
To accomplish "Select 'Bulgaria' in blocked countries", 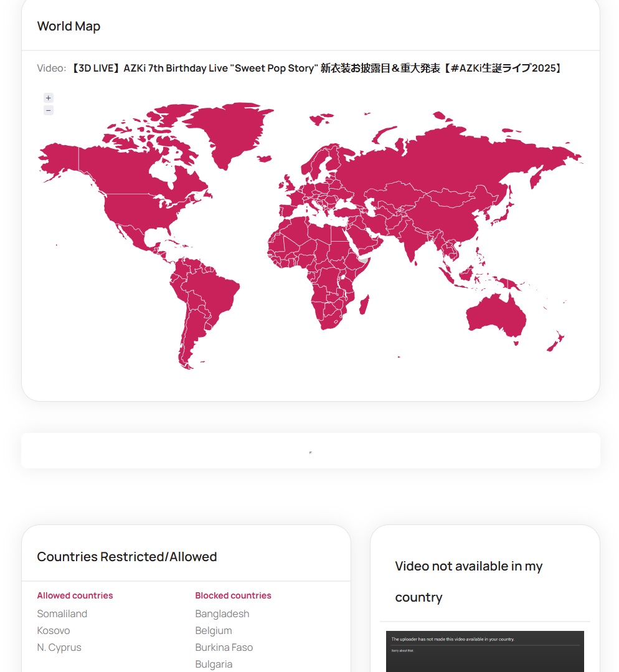I will (x=214, y=664).
